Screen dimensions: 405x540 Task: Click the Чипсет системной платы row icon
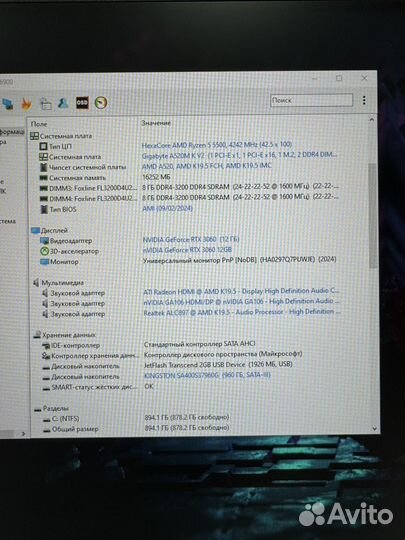[43, 167]
